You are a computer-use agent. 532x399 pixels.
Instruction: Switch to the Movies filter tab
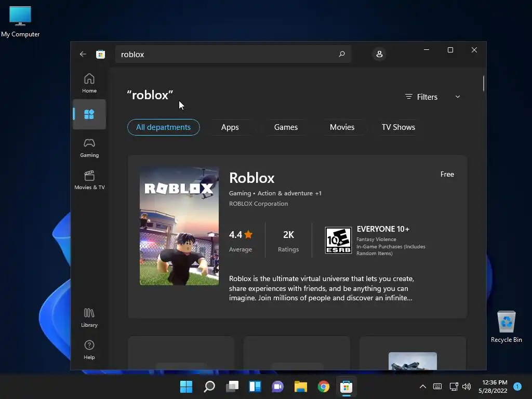[x=342, y=127]
